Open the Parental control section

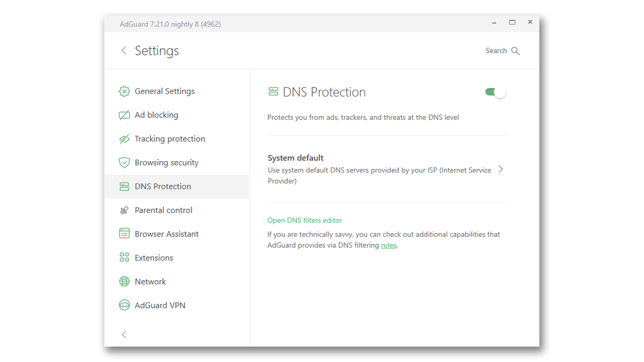pos(163,210)
